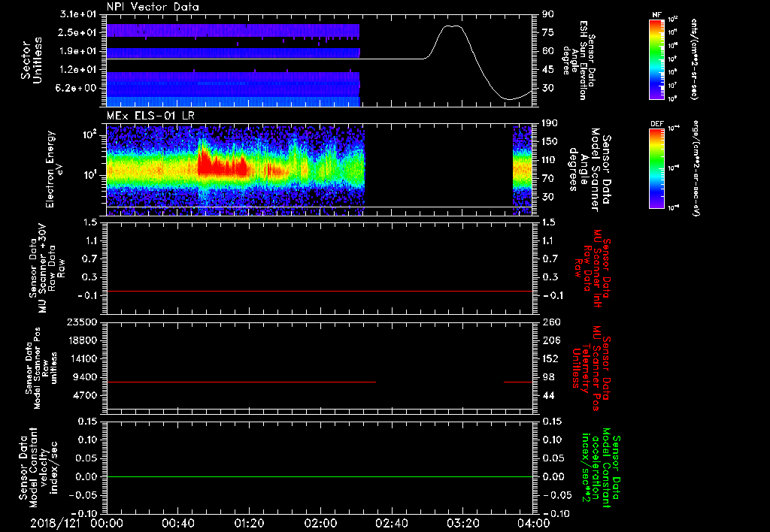This screenshot has width=770, height=532.
Task: Click the "02:00" time tick label
Action: pyautogui.click(x=320, y=523)
